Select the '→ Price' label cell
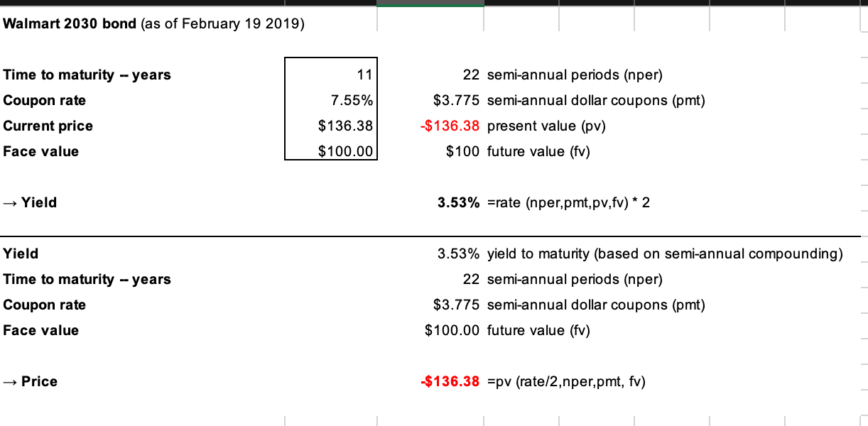 coord(30,381)
